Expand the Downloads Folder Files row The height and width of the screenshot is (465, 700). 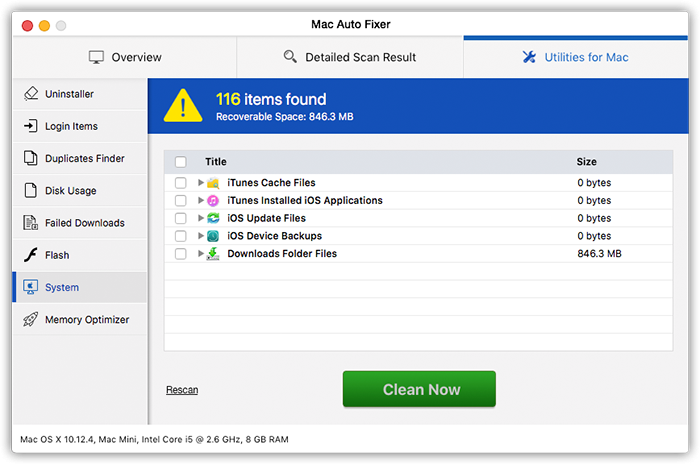[201, 253]
